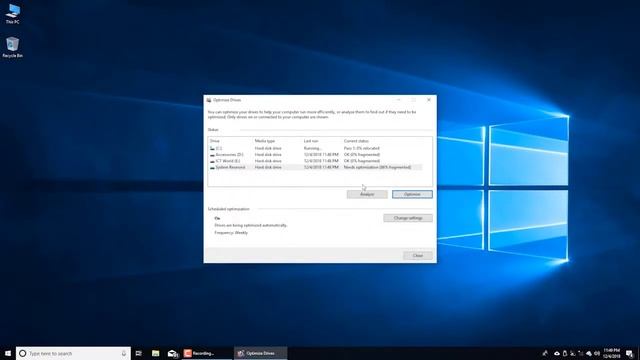Click the Optimize button
640x360 pixels.
pos(412,194)
